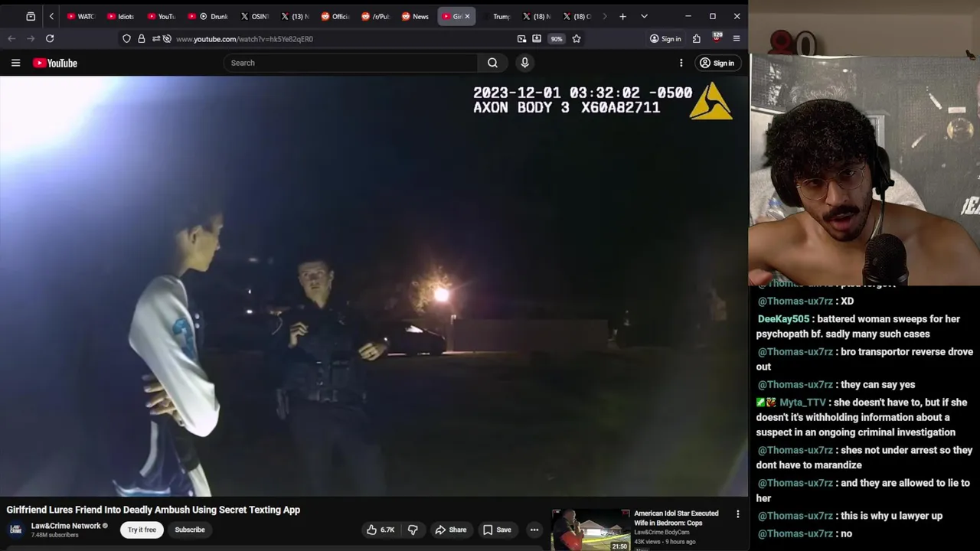The height and width of the screenshot is (551, 980).
Task: Click the YouTube search magnifier button
Action: (x=492, y=63)
